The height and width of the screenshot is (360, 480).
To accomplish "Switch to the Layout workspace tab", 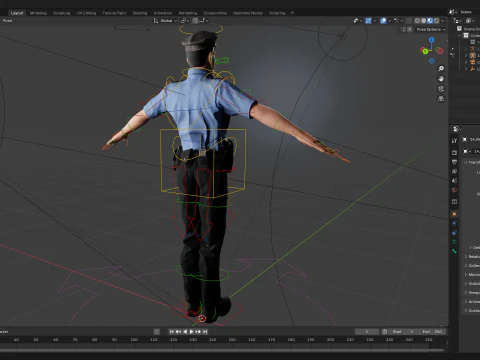I will point(17,13).
